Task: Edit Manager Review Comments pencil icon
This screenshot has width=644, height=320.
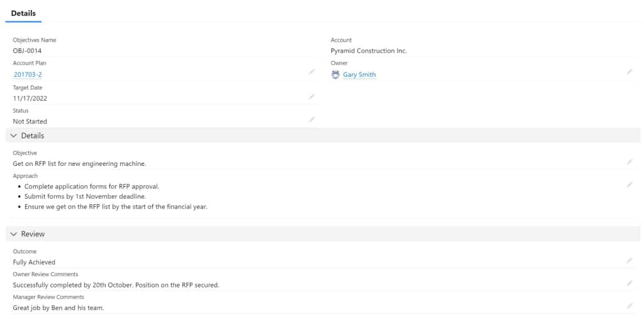Action: pyautogui.click(x=629, y=306)
